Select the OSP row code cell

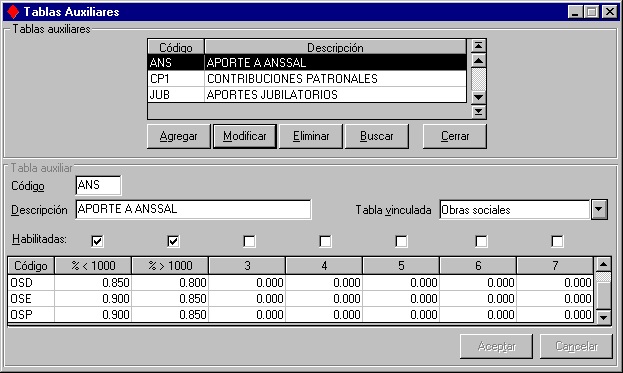tap(31, 314)
